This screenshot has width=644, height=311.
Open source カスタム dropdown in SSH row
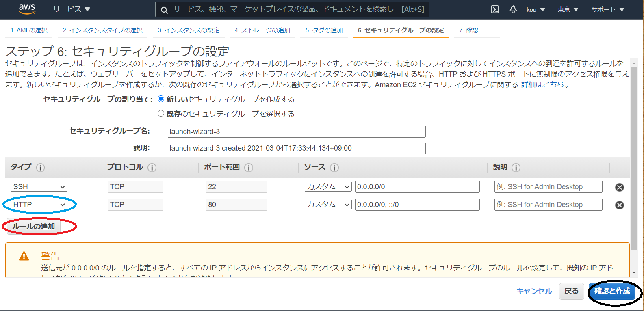(328, 187)
